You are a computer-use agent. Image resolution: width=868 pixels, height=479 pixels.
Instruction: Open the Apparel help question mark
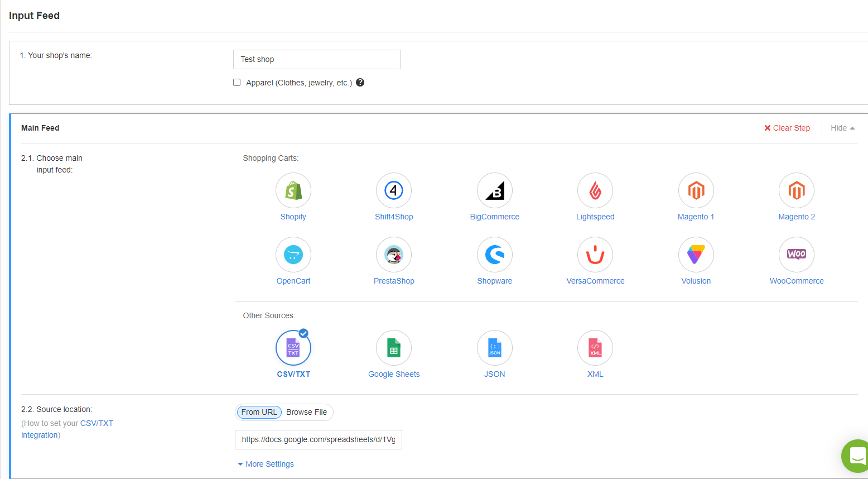point(360,83)
